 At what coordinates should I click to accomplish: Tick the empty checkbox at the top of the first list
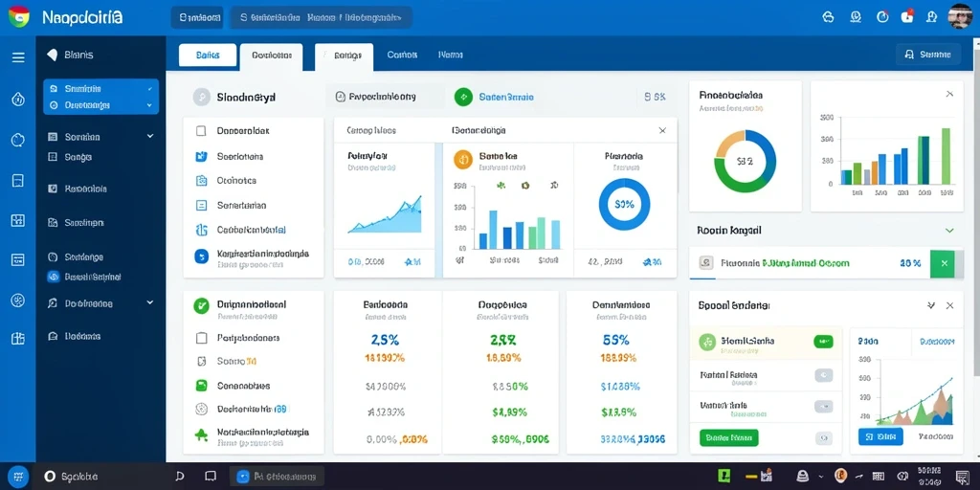pos(201,131)
